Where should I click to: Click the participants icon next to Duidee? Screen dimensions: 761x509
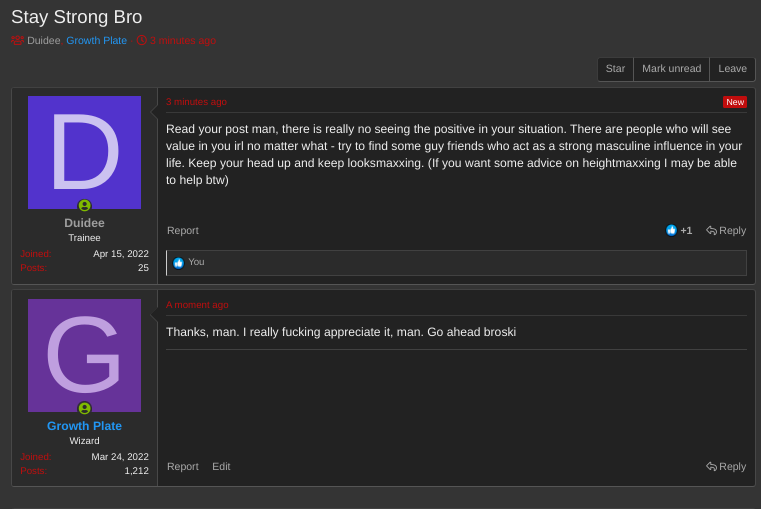pyautogui.click(x=17, y=40)
